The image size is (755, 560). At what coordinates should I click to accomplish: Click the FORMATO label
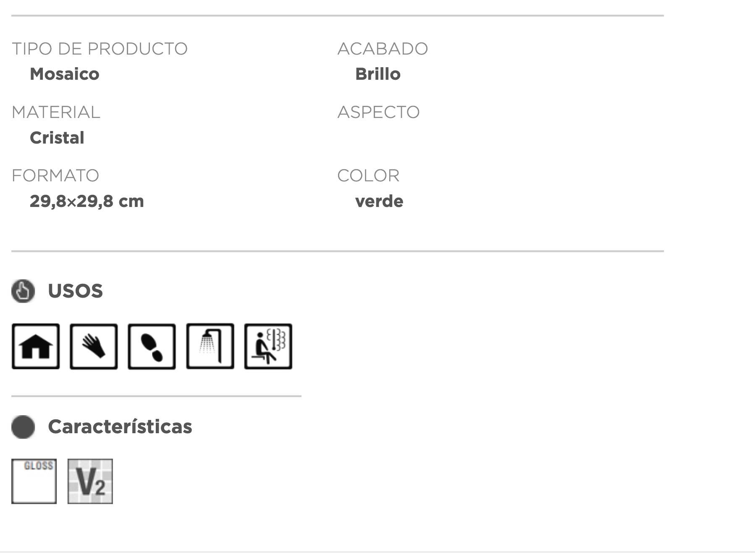coord(55,175)
